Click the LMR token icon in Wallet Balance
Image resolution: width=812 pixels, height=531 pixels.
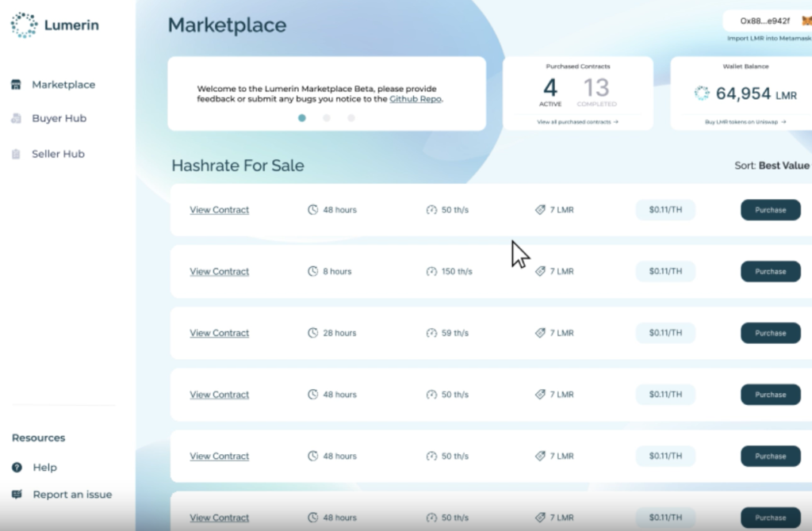coord(702,94)
